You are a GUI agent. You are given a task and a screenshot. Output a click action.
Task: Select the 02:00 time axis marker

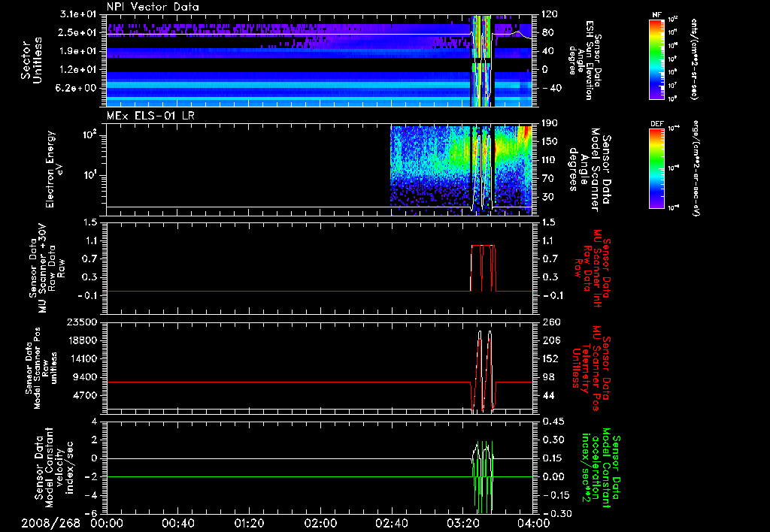pyautogui.click(x=320, y=522)
